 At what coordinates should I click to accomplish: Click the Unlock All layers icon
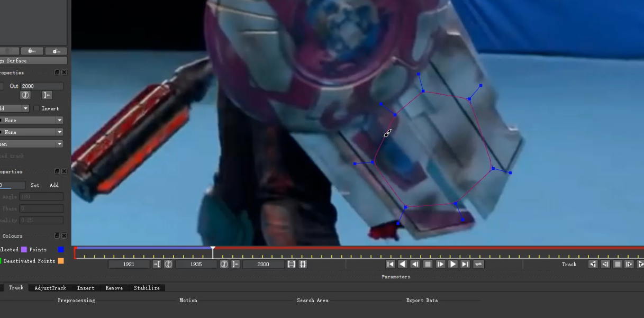click(x=56, y=51)
